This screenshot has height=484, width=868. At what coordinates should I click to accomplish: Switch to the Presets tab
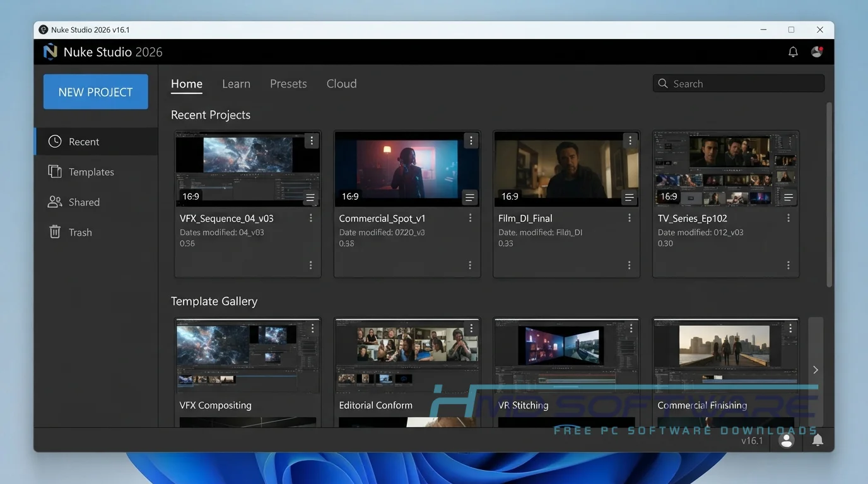tap(288, 84)
